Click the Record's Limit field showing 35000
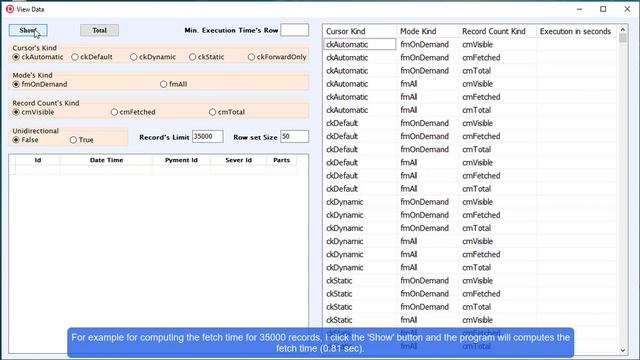640x360 pixels. (x=208, y=137)
